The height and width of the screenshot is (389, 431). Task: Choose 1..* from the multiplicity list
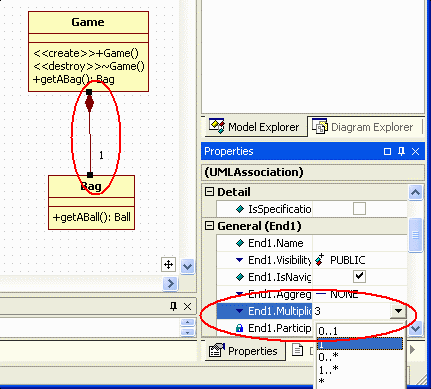[x=360, y=370]
